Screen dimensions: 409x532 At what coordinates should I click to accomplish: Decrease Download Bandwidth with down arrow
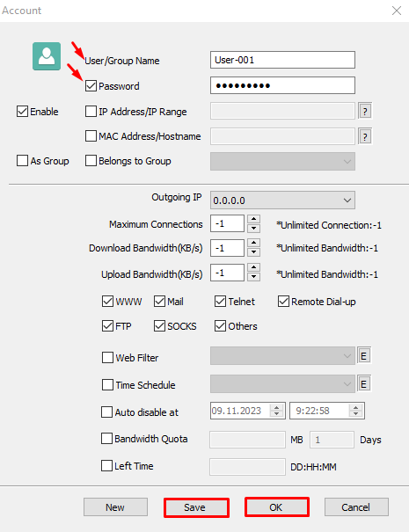(x=253, y=252)
